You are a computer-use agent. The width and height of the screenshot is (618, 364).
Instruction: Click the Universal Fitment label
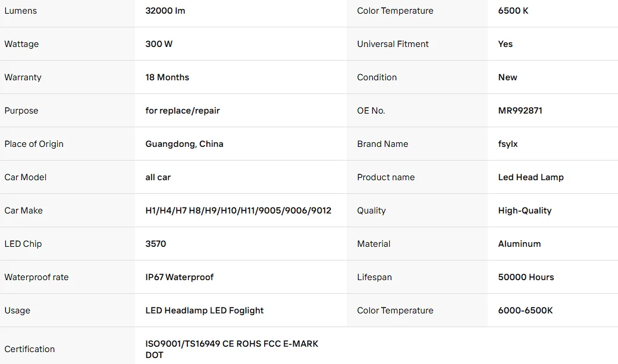point(393,44)
